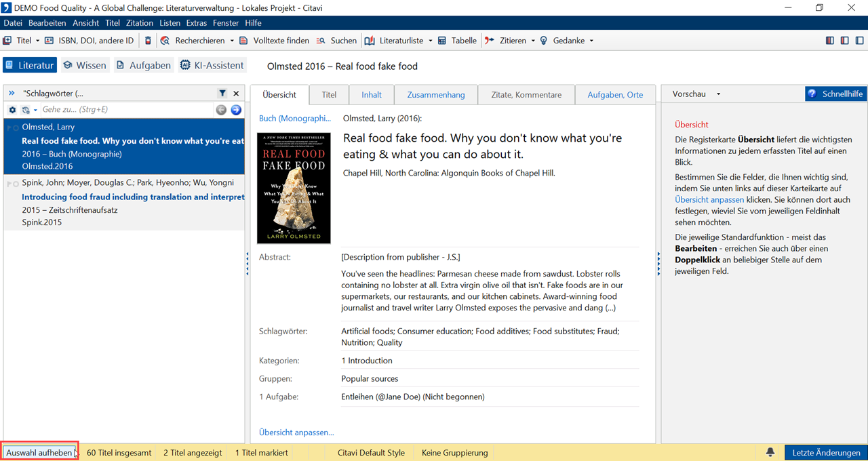Toggle the right-most panel layout icon

[860, 41]
